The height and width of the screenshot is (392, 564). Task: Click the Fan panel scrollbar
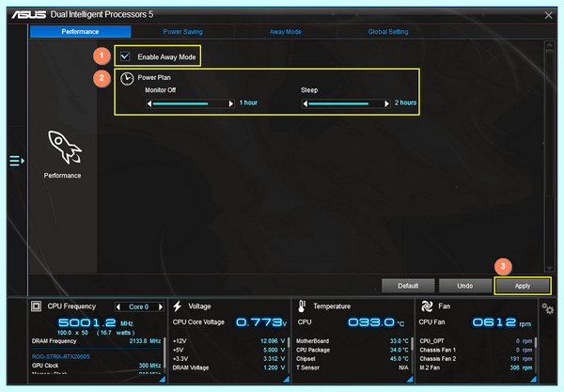(536, 342)
